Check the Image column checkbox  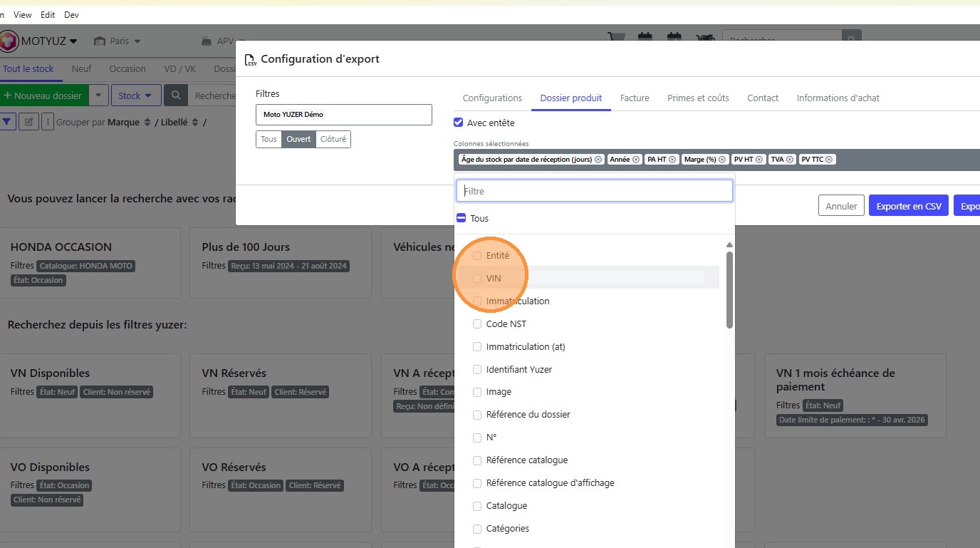pos(477,392)
